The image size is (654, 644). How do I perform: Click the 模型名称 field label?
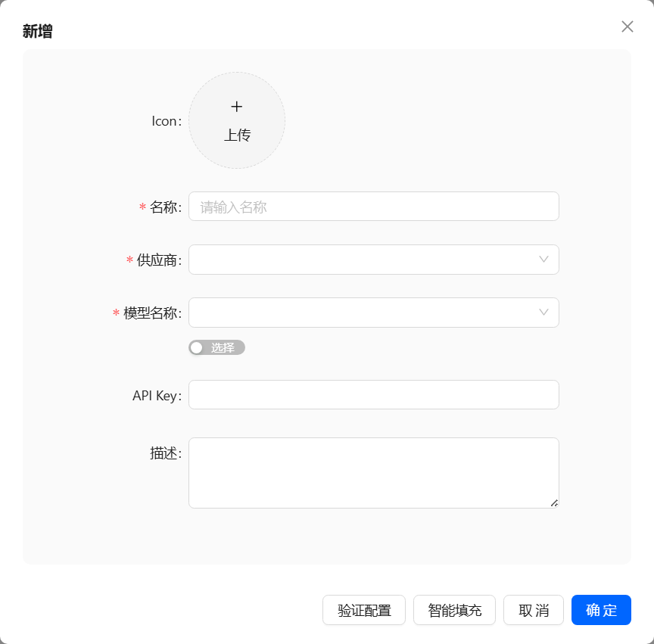tap(152, 313)
